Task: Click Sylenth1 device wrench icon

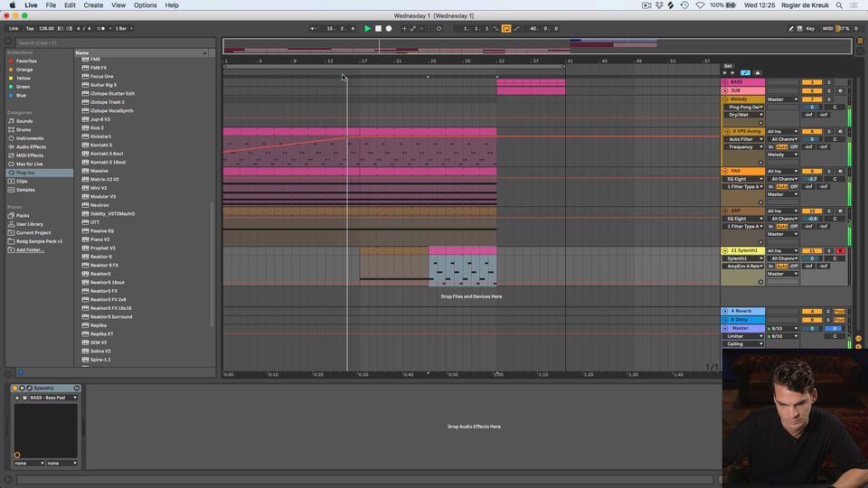Action: (29, 389)
